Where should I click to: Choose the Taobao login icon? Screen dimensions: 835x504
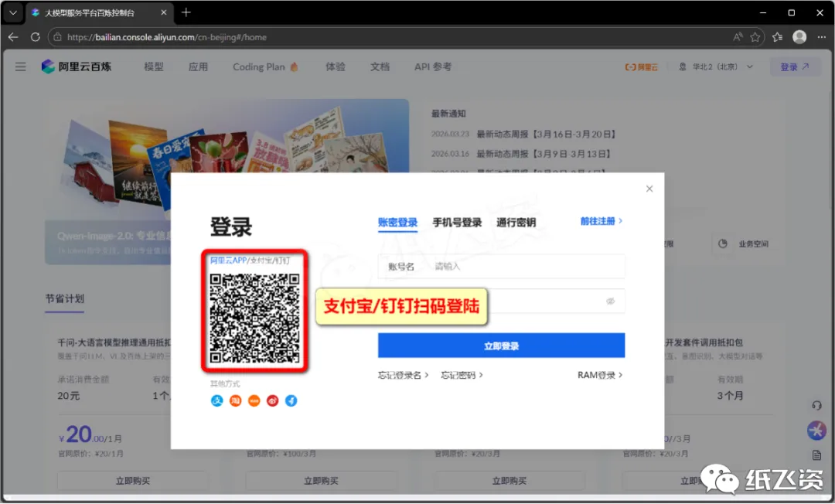point(235,400)
